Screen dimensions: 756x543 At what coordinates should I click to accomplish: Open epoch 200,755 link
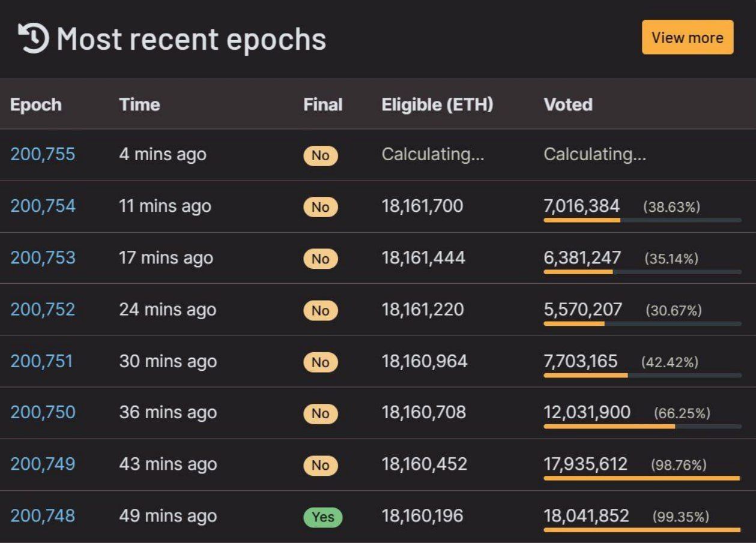(43, 154)
